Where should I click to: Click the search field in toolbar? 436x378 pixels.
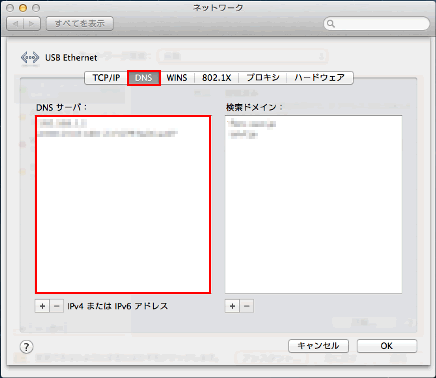(377, 24)
